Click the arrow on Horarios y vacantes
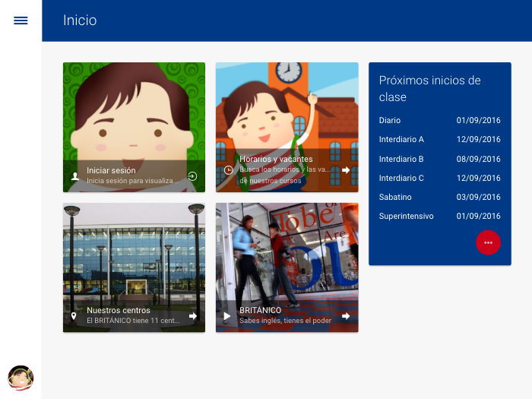Screen dimensions: 532x399 (346, 170)
